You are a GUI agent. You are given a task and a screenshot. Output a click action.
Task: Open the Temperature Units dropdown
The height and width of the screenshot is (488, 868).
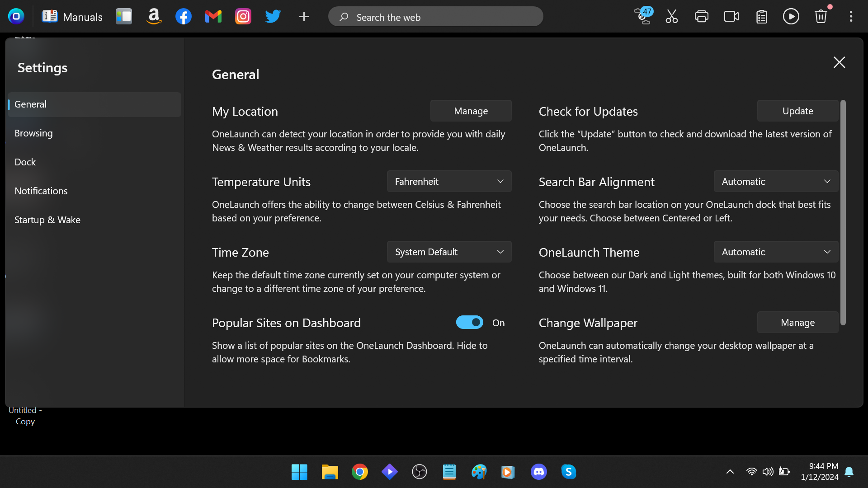pos(449,181)
